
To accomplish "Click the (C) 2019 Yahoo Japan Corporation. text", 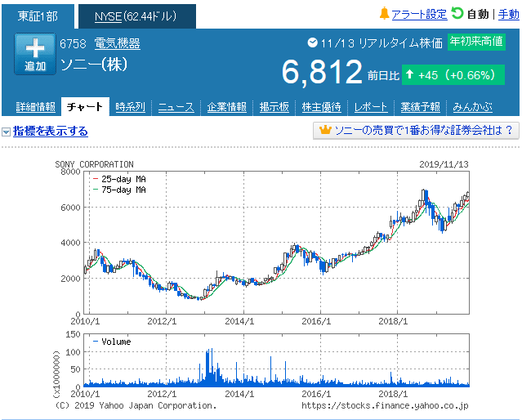I will pos(136,405).
